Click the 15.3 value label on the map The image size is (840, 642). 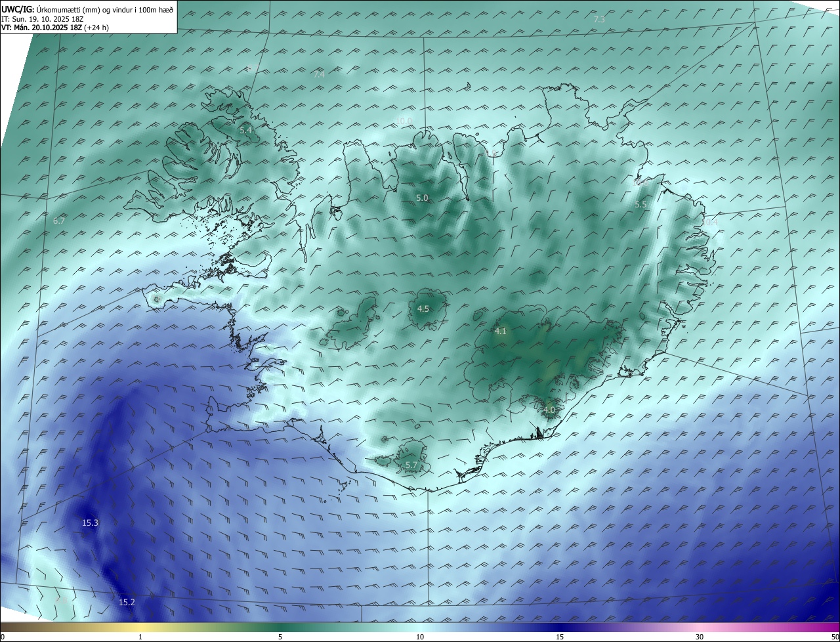(x=90, y=523)
